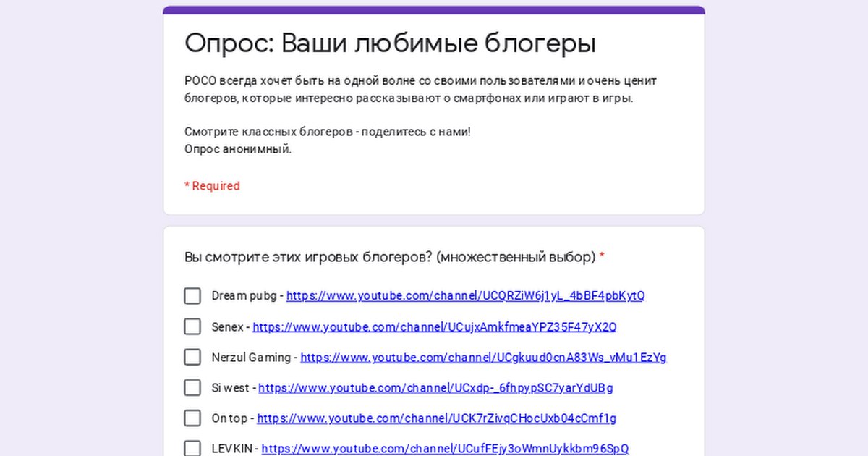The image size is (868, 456).
Task: Click the label text "Nerzul Gaming -"
Action: coord(255,358)
